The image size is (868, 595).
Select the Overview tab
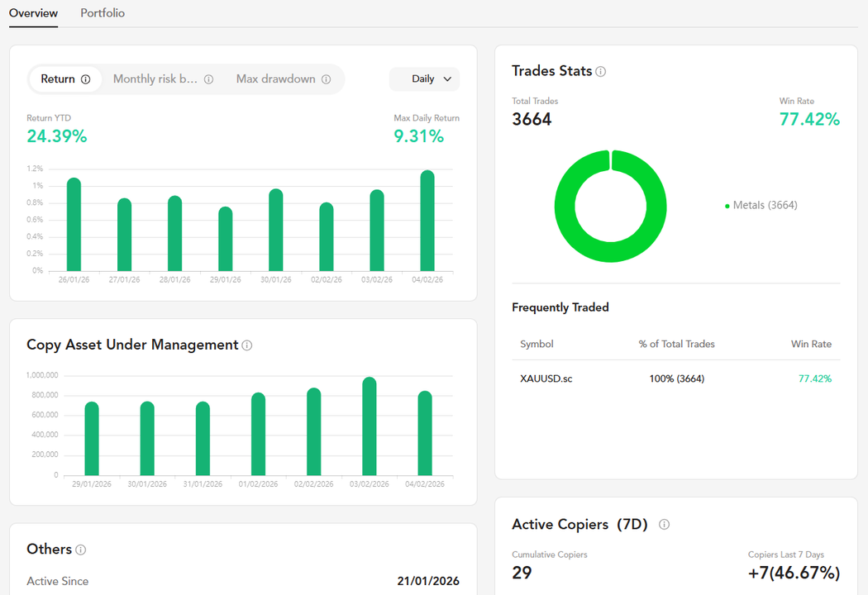click(x=33, y=13)
